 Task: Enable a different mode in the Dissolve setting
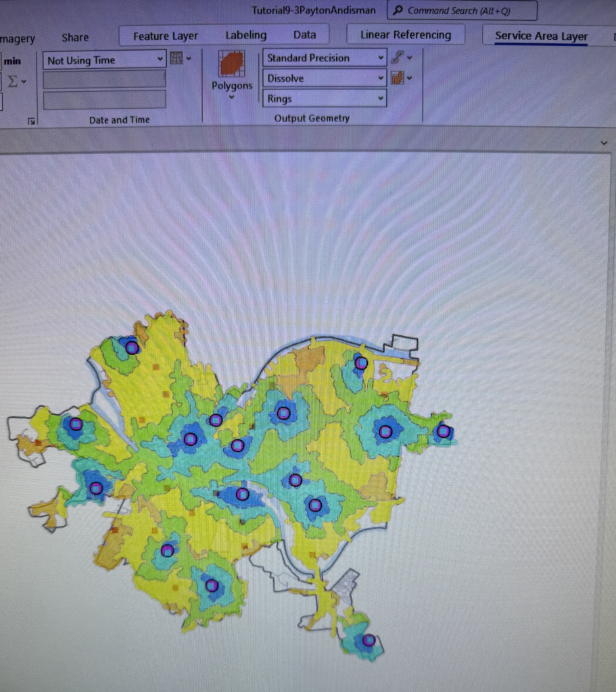pyautogui.click(x=323, y=78)
